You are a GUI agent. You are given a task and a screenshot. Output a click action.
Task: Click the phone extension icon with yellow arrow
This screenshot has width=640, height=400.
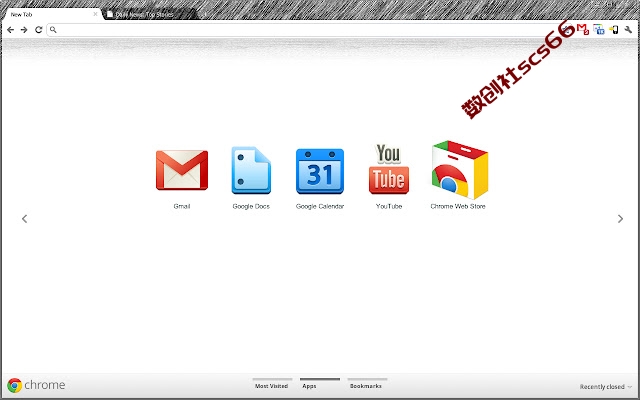click(x=613, y=29)
